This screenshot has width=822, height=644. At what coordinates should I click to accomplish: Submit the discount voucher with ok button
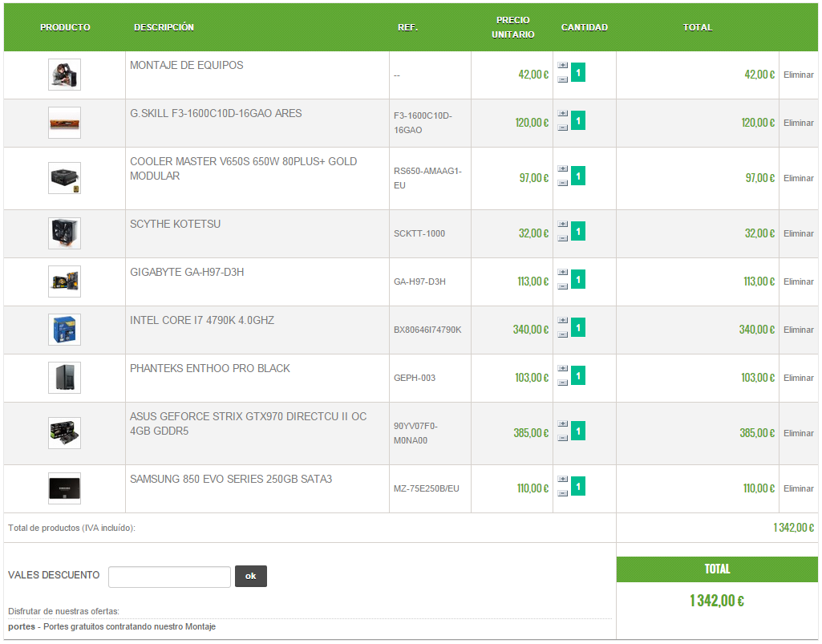coord(250,577)
